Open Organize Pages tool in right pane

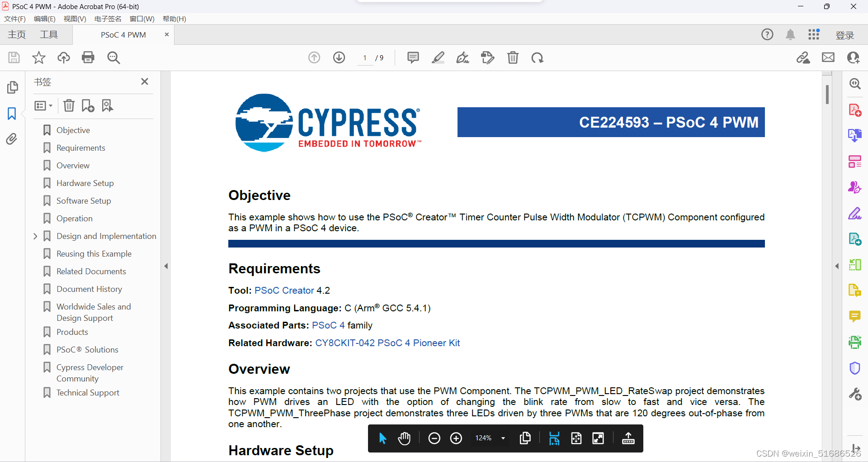855,162
